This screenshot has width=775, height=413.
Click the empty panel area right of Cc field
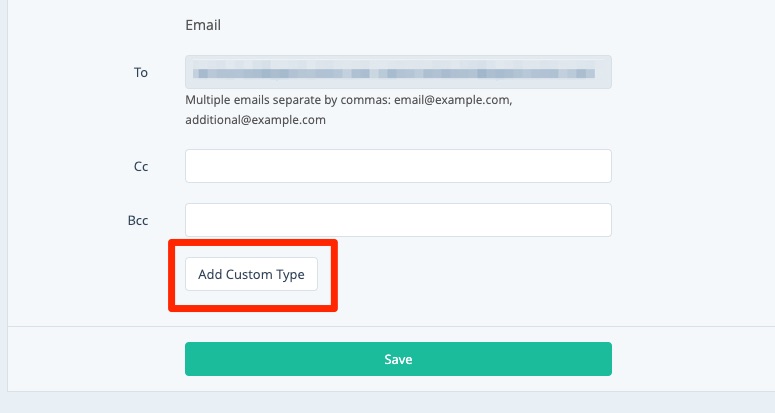[x=690, y=166]
